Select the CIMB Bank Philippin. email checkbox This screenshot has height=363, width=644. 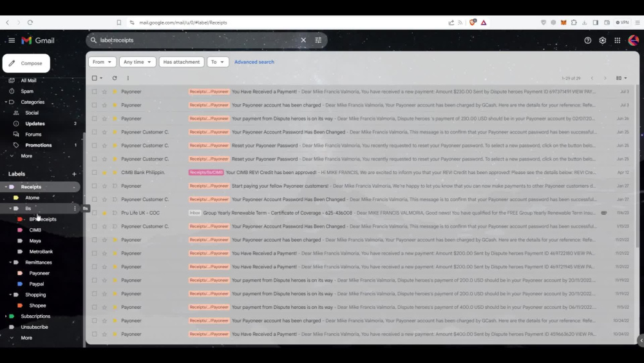point(95,173)
